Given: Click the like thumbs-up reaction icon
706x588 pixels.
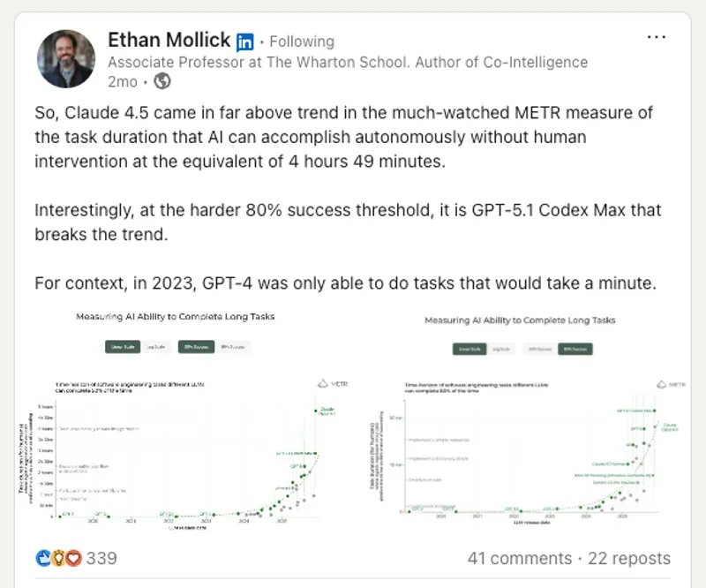Looking at the screenshot, I should (44, 558).
